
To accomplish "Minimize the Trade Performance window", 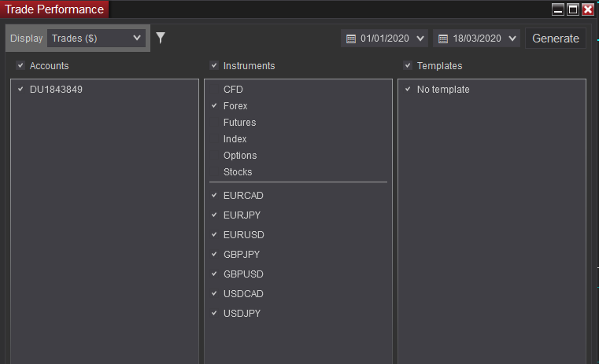I will [558, 9].
